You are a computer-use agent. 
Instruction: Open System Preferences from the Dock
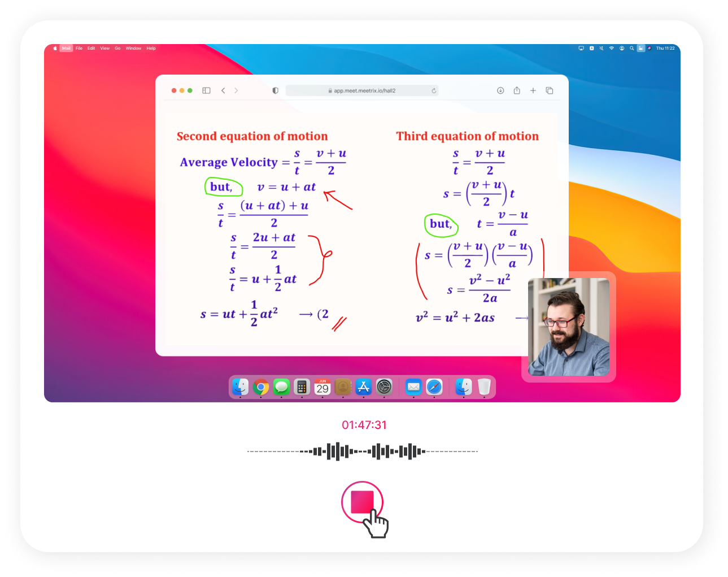point(384,387)
